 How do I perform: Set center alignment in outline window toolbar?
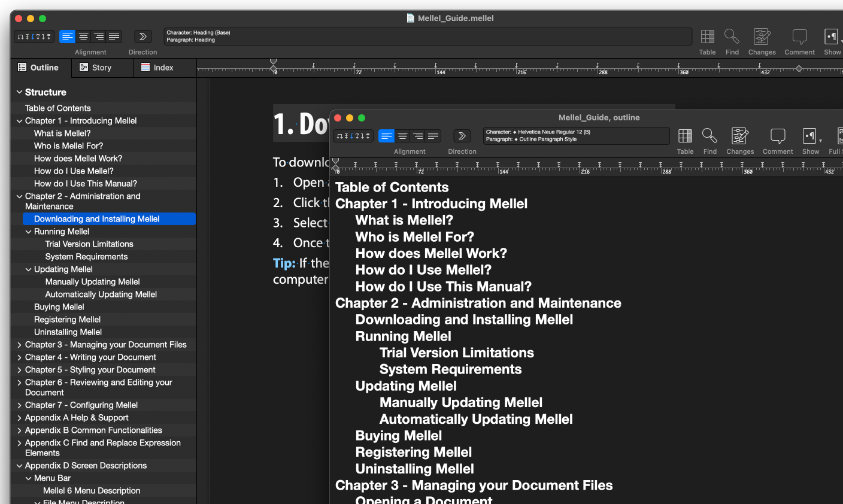[402, 136]
